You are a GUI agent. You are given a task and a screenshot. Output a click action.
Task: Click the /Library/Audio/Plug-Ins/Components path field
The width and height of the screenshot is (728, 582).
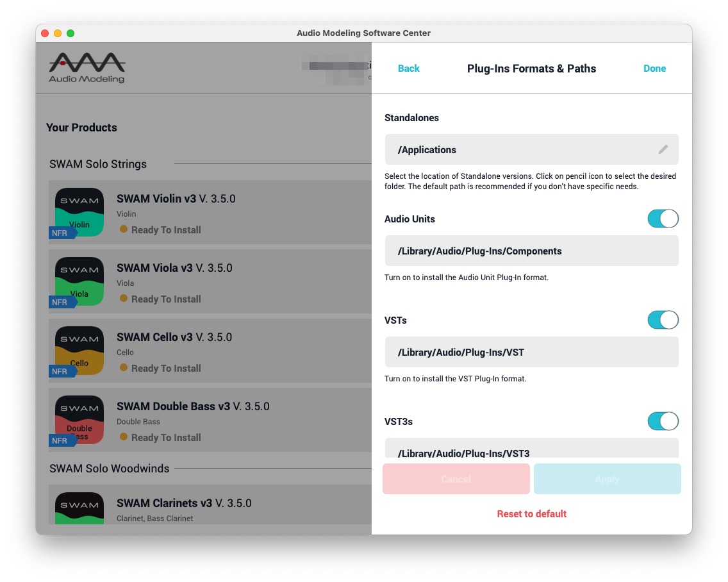(x=532, y=251)
